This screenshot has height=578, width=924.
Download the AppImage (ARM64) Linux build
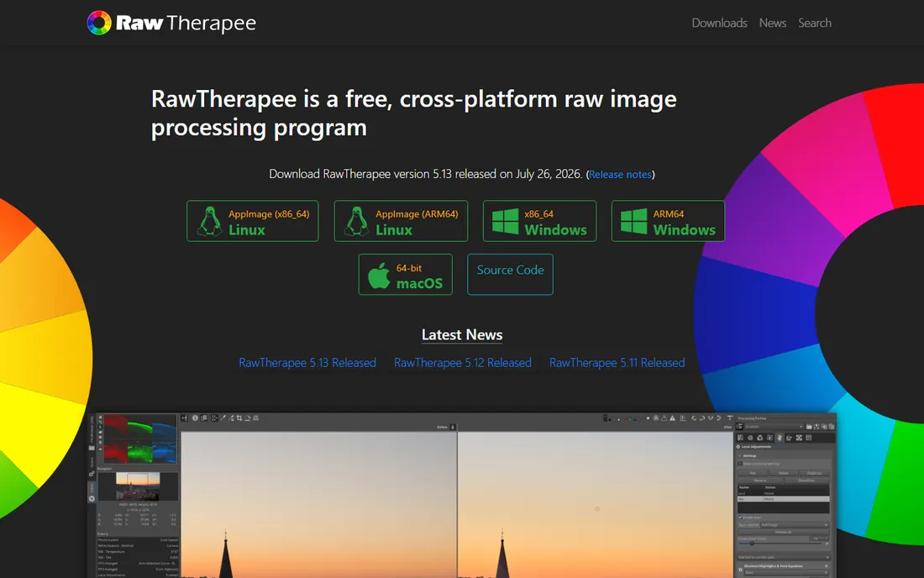click(x=401, y=221)
